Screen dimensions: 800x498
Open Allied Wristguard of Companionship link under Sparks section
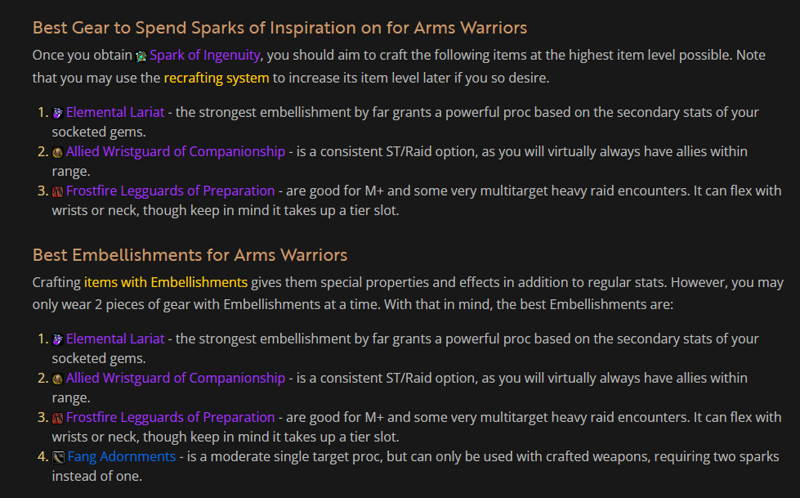(176, 152)
